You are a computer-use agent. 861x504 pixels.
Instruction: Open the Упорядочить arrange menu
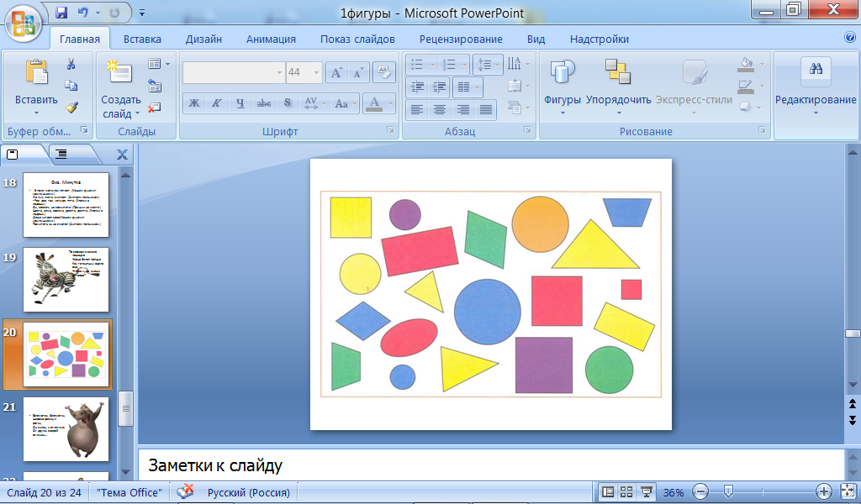point(618,87)
